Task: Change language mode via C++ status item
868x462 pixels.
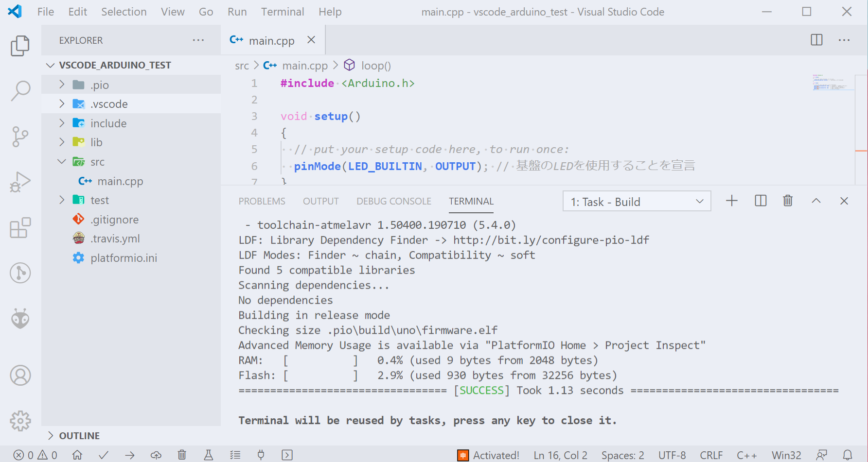Action: (x=747, y=455)
